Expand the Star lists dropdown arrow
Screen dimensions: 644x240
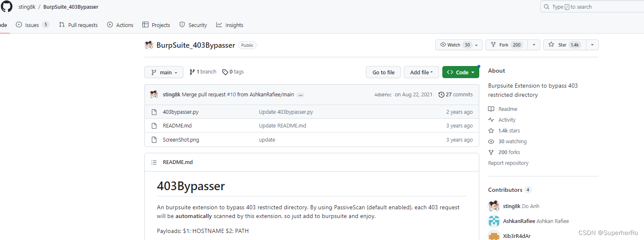point(593,45)
